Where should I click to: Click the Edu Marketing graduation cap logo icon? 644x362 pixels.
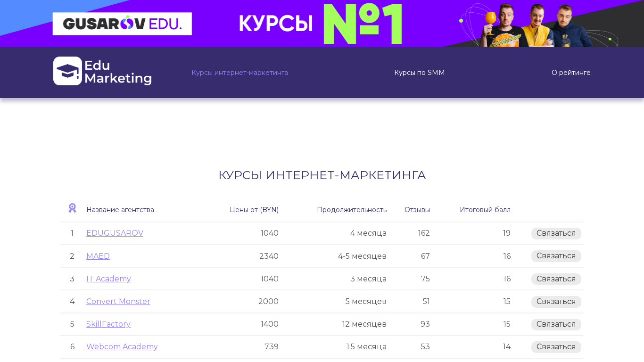(x=67, y=71)
